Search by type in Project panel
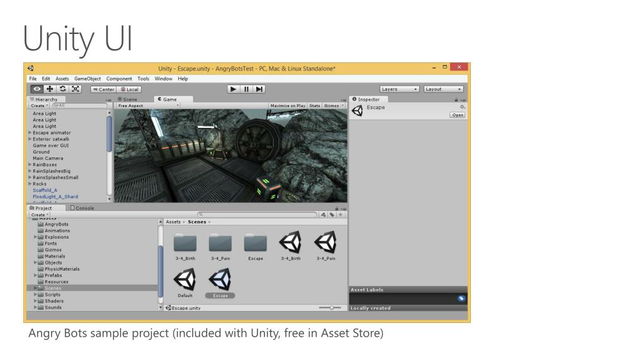The image size is (644, 362). point(323,215)
